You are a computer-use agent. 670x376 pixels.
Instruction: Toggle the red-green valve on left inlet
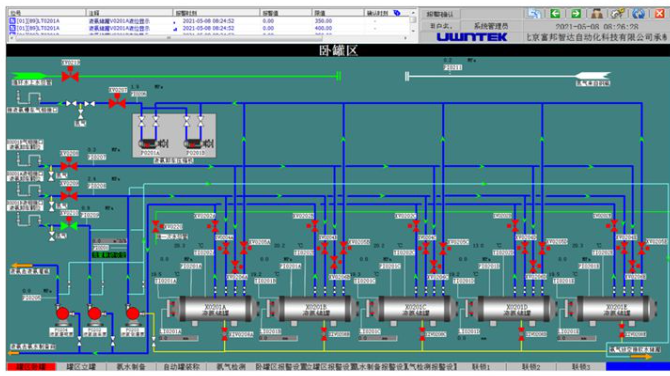click(69, 225)
